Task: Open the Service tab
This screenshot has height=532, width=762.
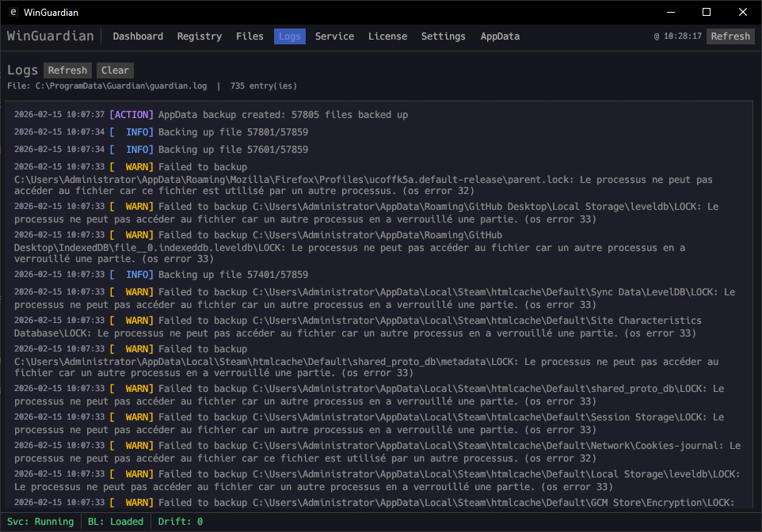Action: (334, 36)
